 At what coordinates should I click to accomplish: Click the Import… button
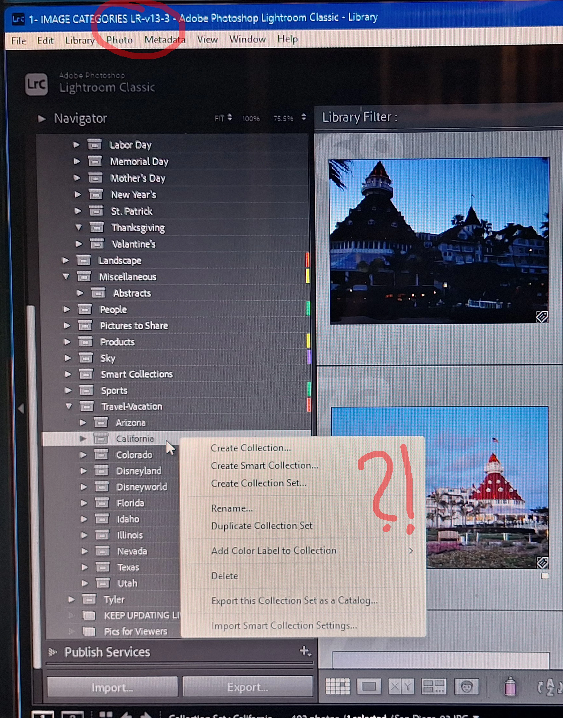tap(112, 687)
